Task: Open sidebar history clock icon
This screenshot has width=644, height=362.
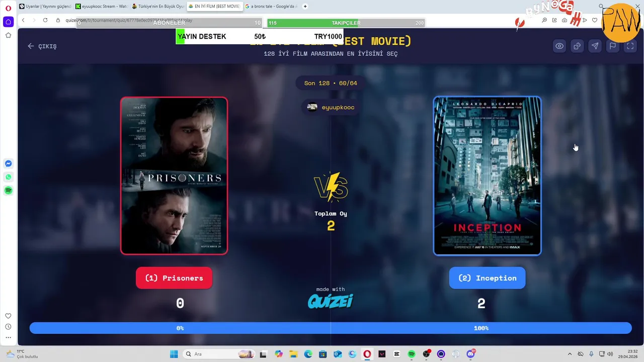Action: pos(8,327)
